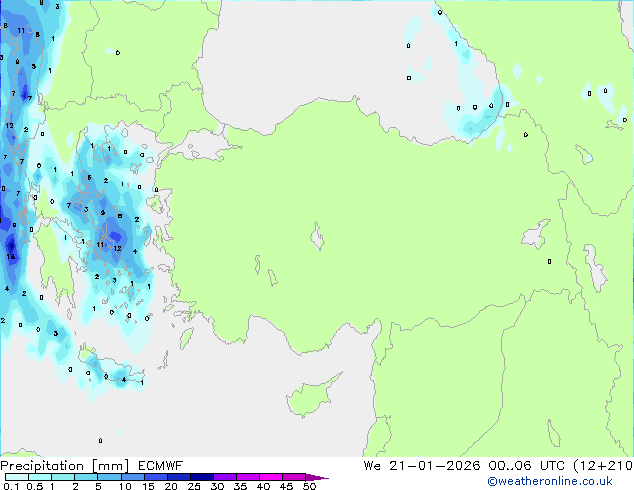Click the legend value 30

click(x=217, y=486)
